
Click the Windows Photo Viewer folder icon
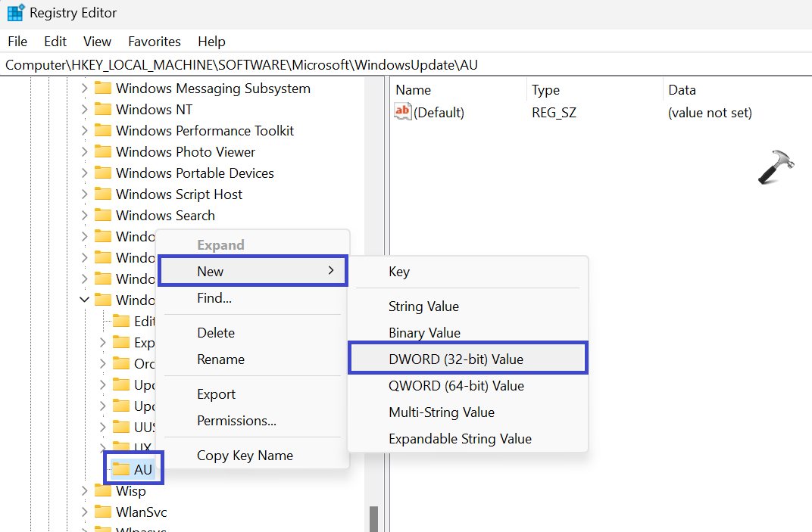pos(103,152)
